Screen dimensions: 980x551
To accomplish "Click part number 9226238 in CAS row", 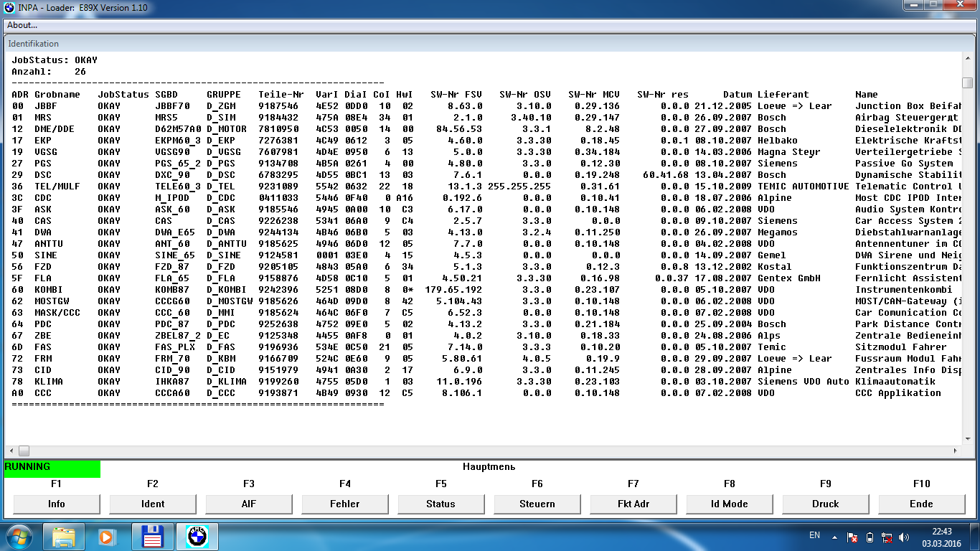I will (x=278, y=221).
